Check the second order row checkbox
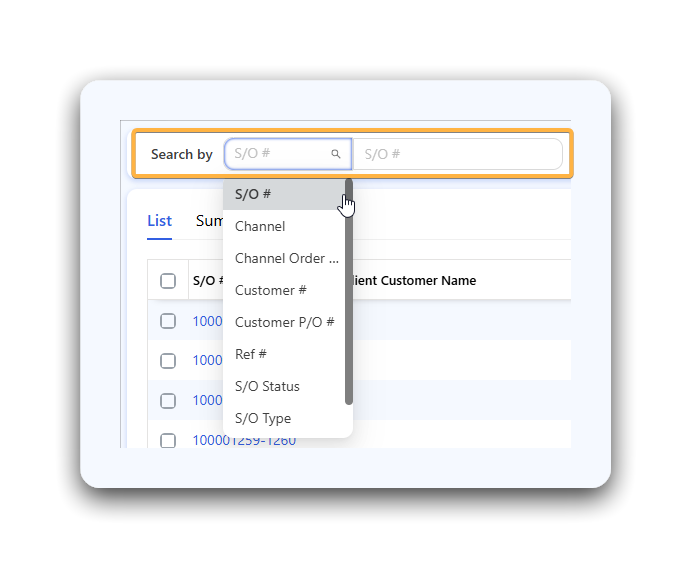 pyautogui.click(x=168, y=361)
